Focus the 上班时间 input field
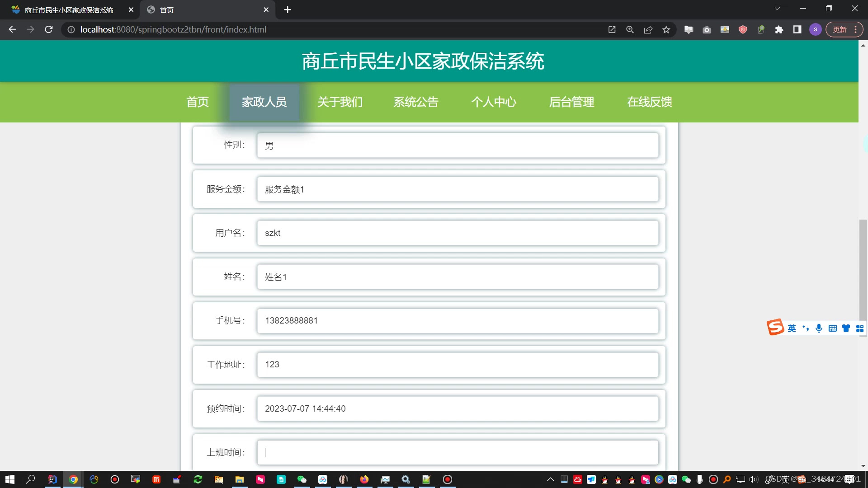 458,452
